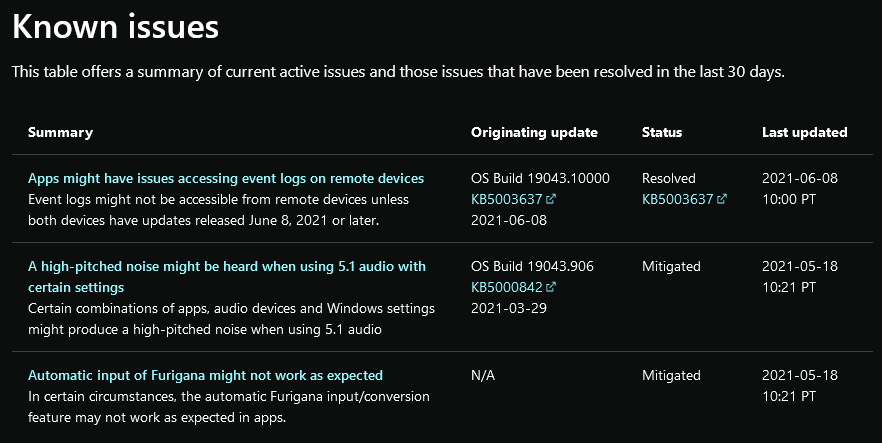Click external-link icon beside KB5003637 under Resolved

[722, 198]
